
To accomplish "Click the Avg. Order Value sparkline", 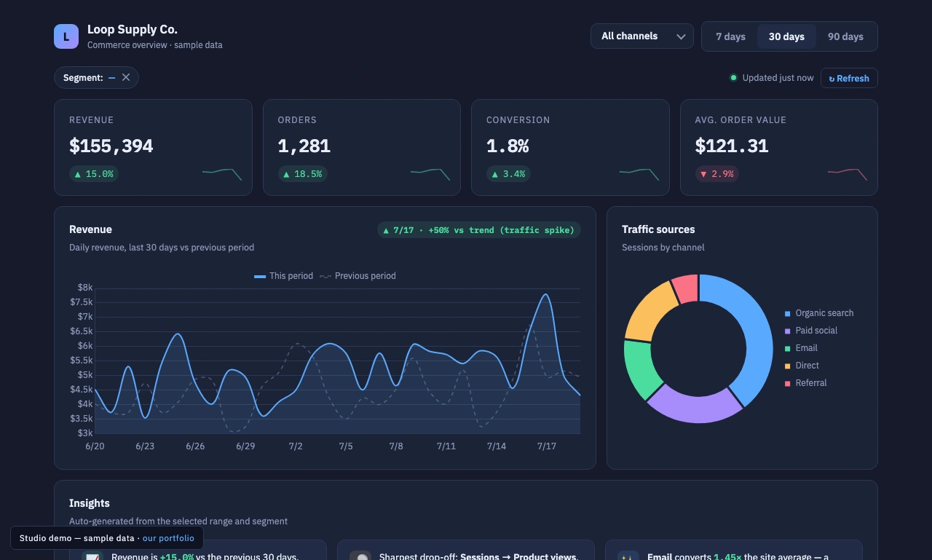I will (848, 174).
